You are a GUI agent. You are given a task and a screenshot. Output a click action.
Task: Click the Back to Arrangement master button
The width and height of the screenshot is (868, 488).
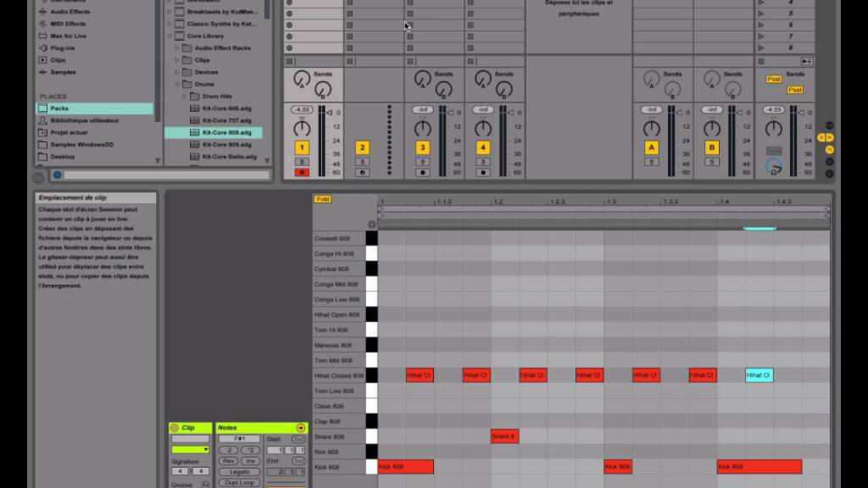tap(807, 61)
